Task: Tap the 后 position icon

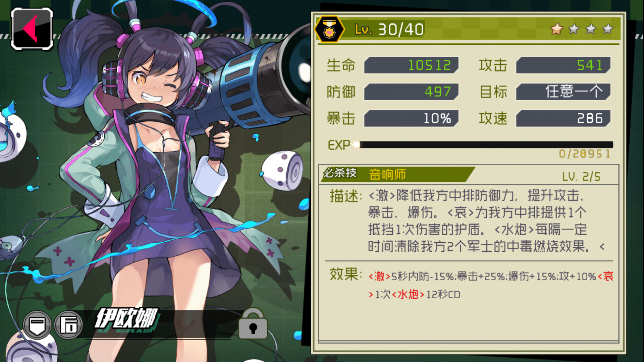Action: point(68,325)
